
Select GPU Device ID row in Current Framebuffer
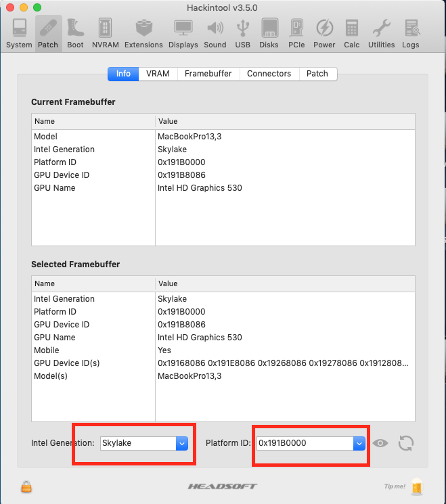point(223,175)
